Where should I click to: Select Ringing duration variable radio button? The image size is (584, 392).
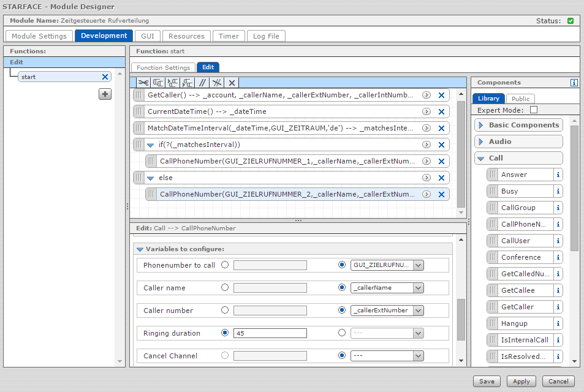(x=342, y=333)
